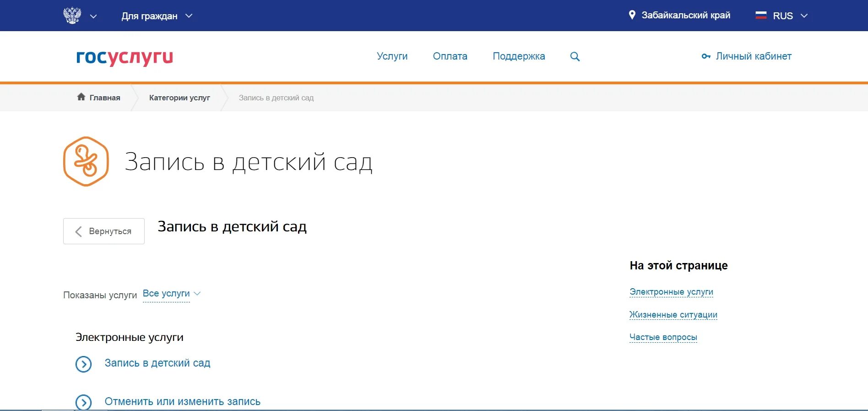Open Отменить или изменить запись link
The image size is (868, 411).
(x=183, y=401)
